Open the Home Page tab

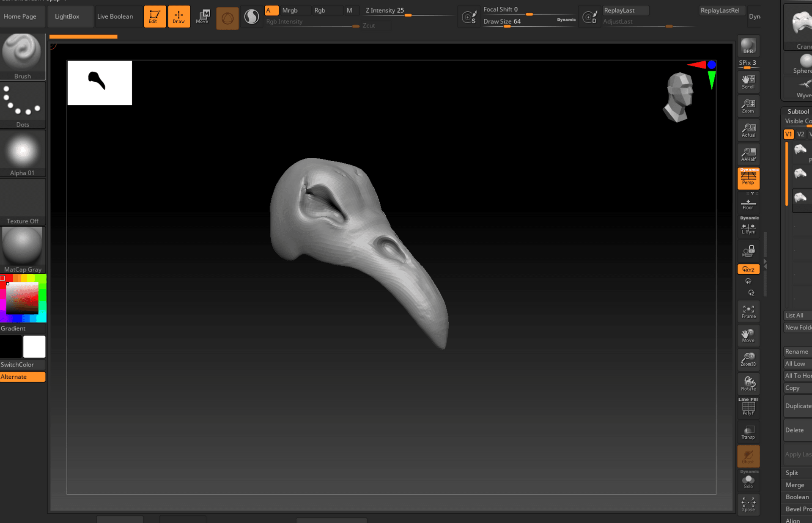pos(20,17)
